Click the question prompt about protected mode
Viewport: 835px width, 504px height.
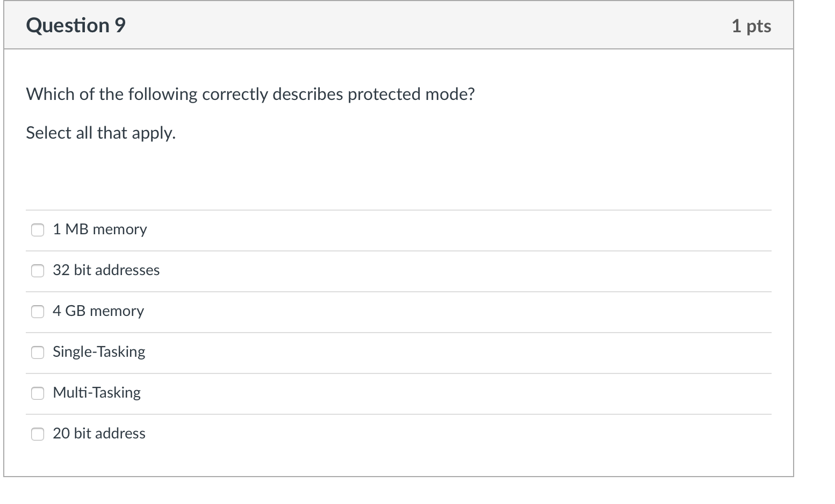(x=250, y=94)
